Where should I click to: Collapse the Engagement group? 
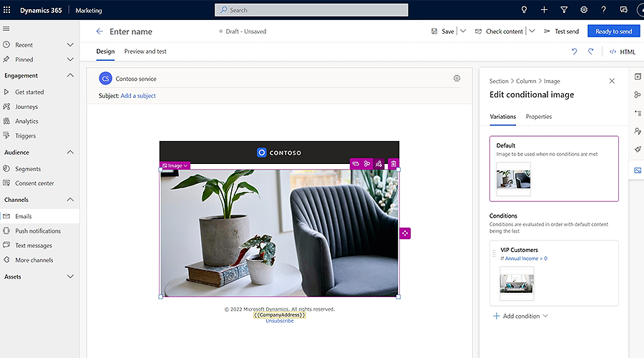70,75
